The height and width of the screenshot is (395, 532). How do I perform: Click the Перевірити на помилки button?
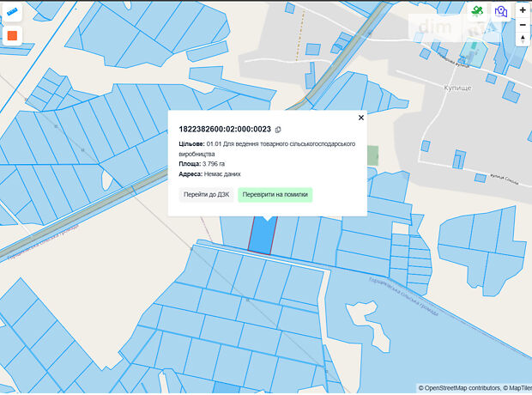coord(275,194)
